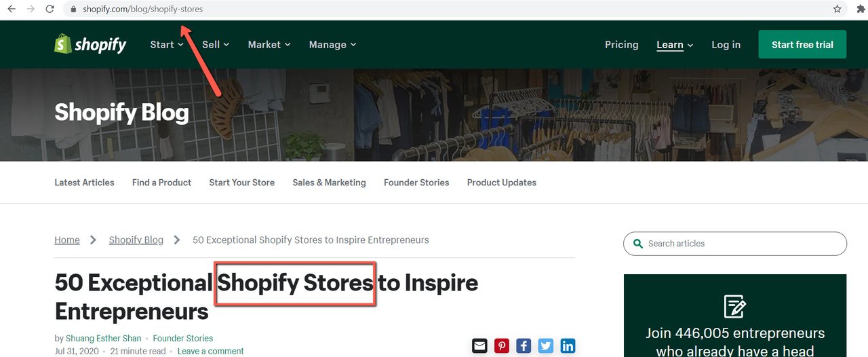
Task: Share article on Pinterest
Action: pos(501,345)
